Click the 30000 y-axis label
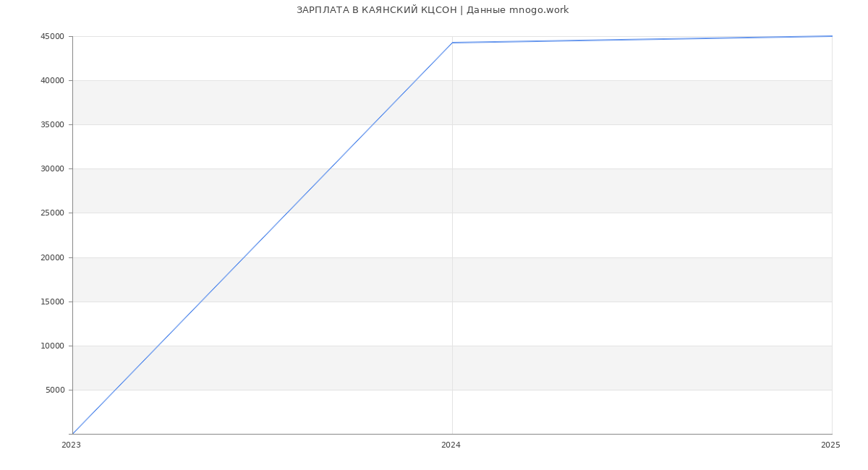This screenshot has width=868, height=470. pos(52,169)
